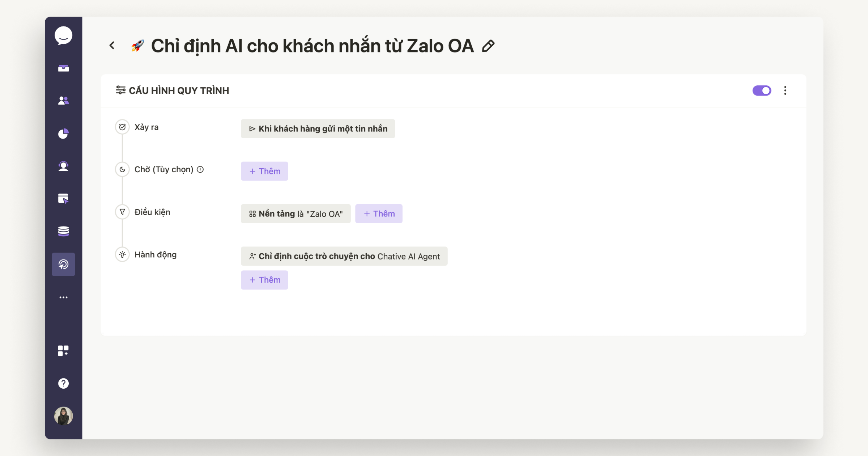Image resolution: width=868 pixels, height=456 pixels.
Task: Open the contacts panel icon
Action: 64,101
